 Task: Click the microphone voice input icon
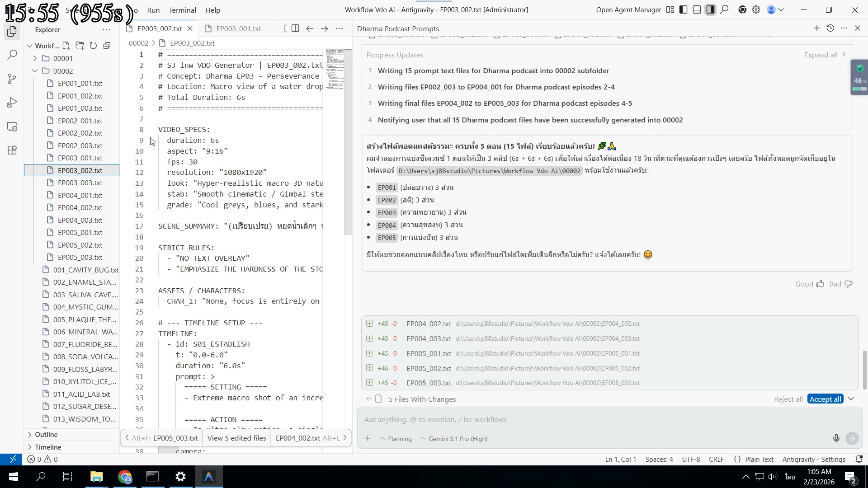pos(836,438)
